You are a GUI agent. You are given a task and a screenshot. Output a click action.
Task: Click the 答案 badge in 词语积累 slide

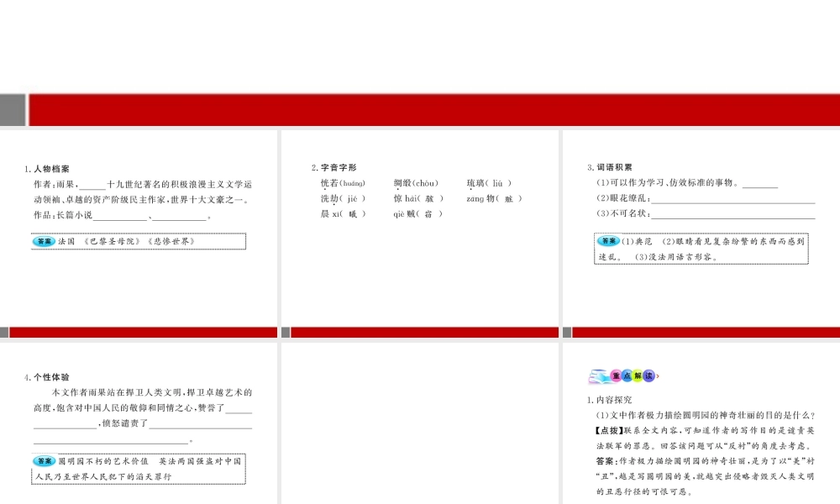click(x=608, y=241)
